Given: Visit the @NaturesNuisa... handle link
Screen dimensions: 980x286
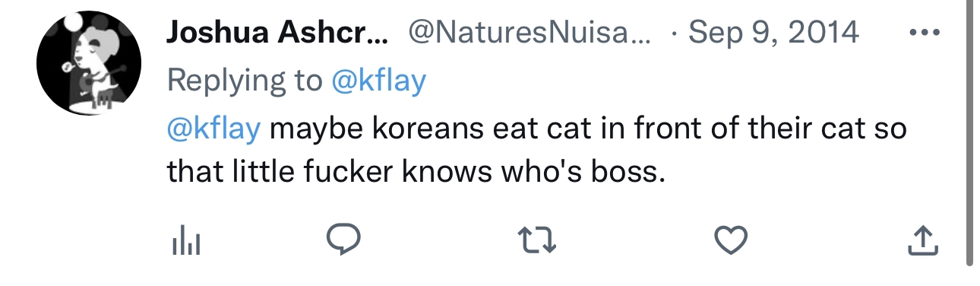Looking at the screenshot, I should 530,33.
